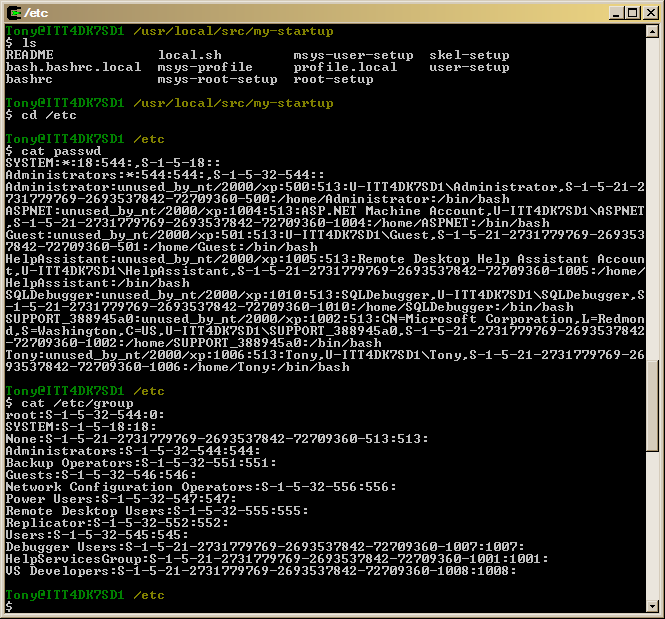Click the SYSTEM:S-1-5-18:18: group line
This screenshot has height=619, width=665.
pyautogui.click(x=81, y=427)
